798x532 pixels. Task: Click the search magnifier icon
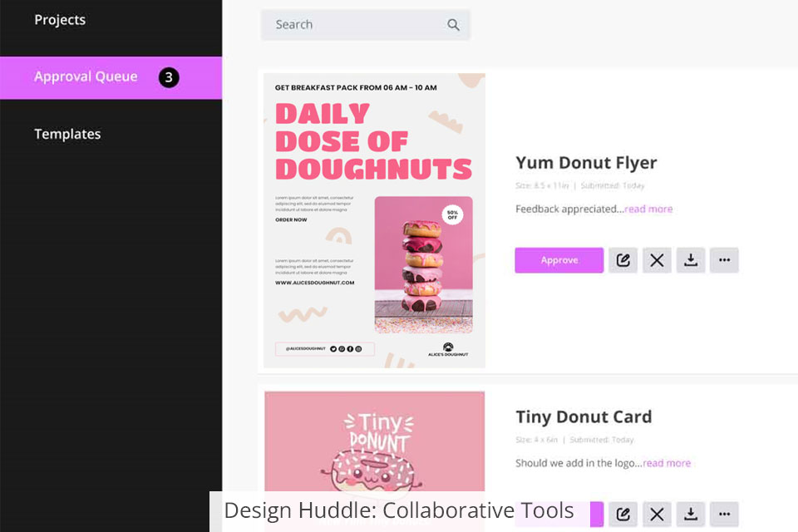point(453,24)
